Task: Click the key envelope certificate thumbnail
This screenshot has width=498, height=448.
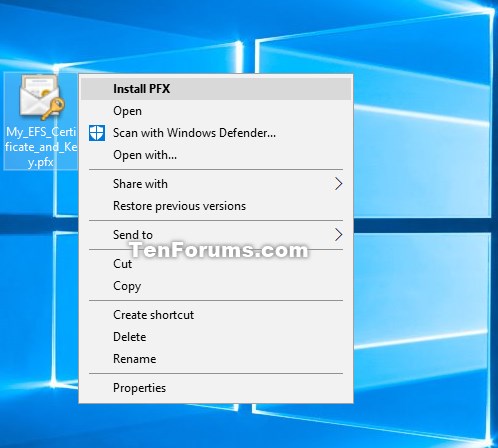Action: [41, 97]
